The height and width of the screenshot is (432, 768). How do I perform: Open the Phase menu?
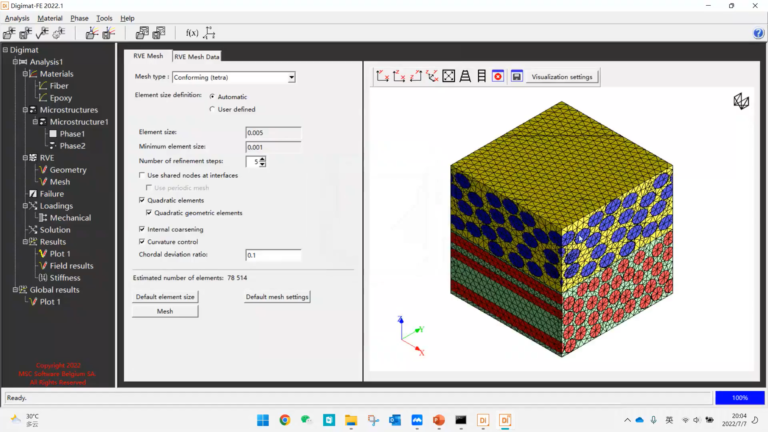79,18
